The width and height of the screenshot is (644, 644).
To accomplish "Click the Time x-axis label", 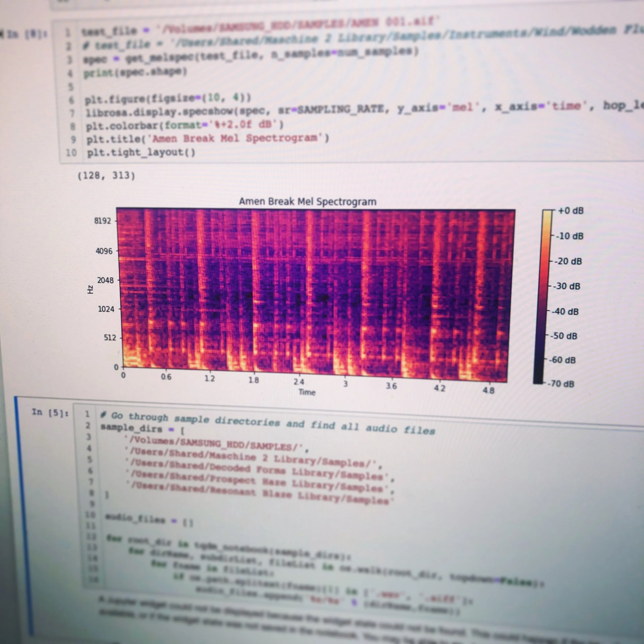I will pyautogui.click(x=307, y=392).
